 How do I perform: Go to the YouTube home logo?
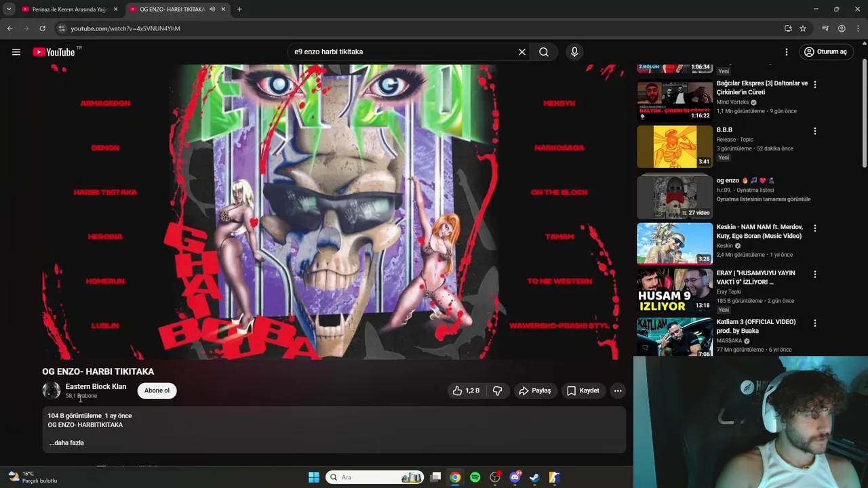click(x=54, y=52)
